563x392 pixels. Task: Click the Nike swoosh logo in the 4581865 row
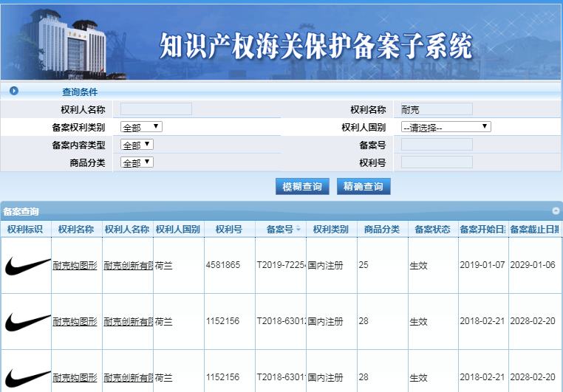tap(26, 265)
